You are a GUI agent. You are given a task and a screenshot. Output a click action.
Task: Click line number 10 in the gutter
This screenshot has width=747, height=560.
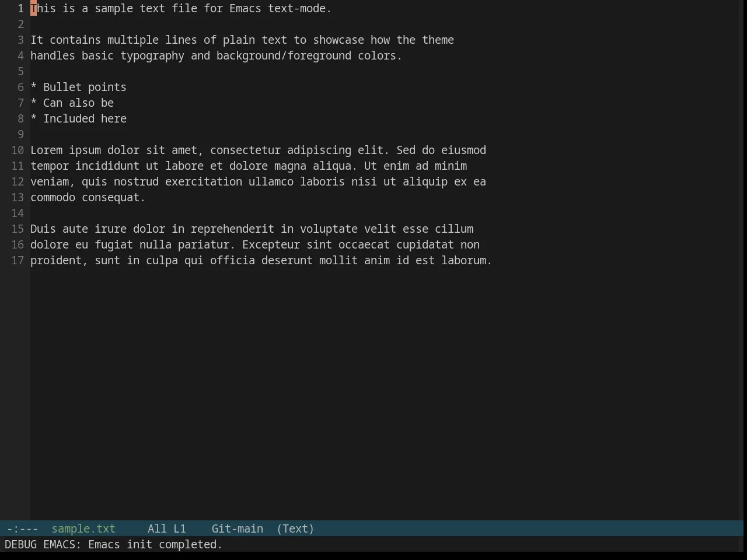pos(18,150)
